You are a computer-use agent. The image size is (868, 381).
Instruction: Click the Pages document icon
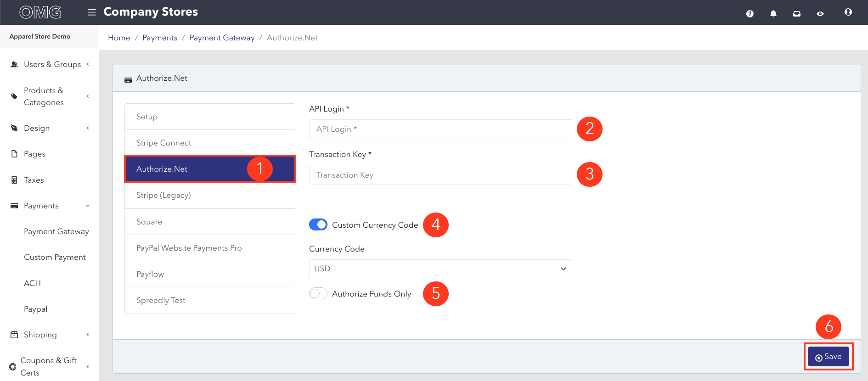coord(14,154)
